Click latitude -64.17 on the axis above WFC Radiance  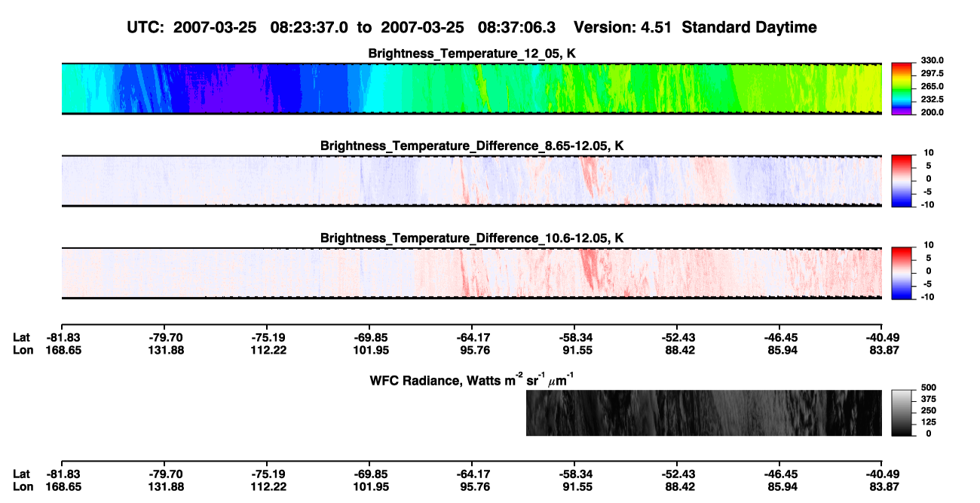[471, 338]
